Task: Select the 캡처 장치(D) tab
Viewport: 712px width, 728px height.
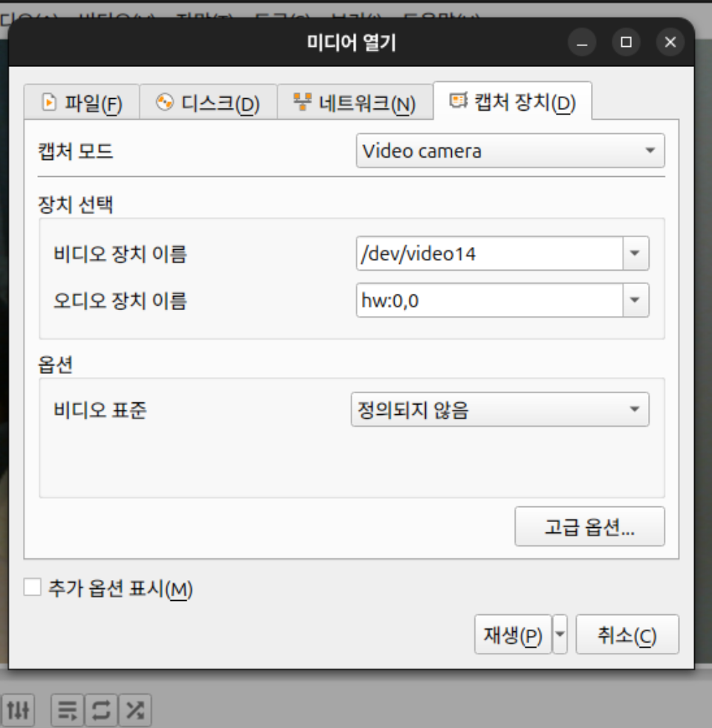Action: [x=513, y=102]
